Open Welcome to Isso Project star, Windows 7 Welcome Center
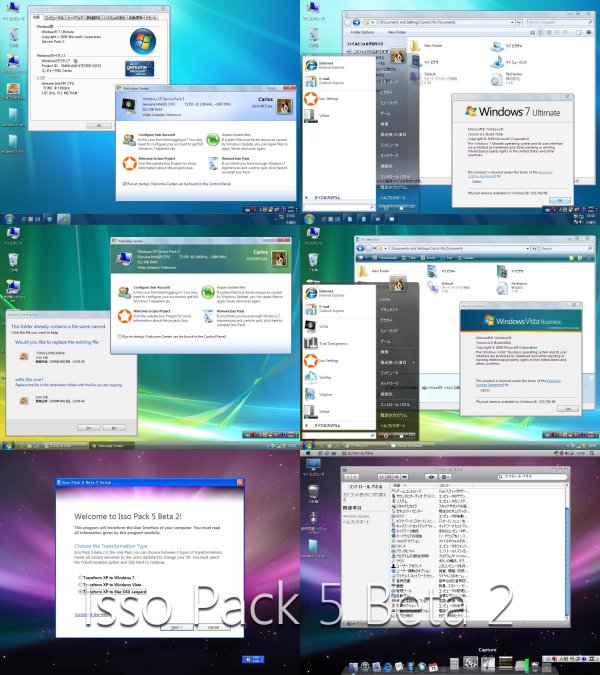Viewport: 600px width, 675px height. coord(130,163)
